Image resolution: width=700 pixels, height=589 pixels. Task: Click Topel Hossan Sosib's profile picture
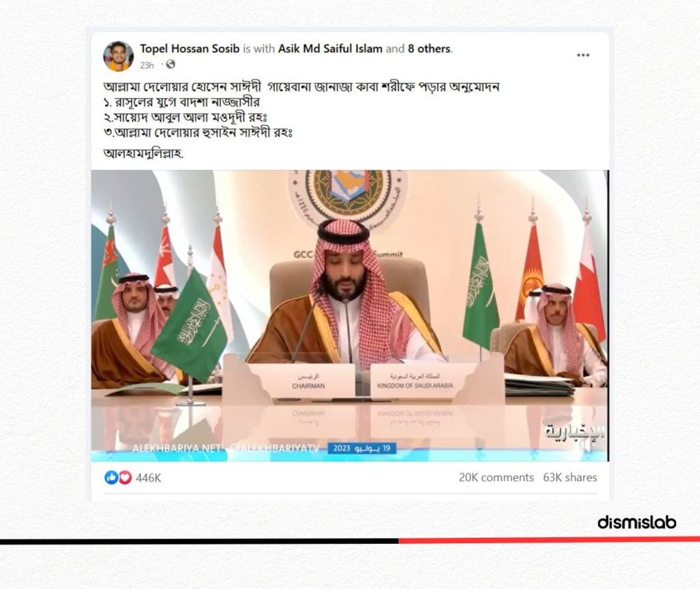pos(118,56)
